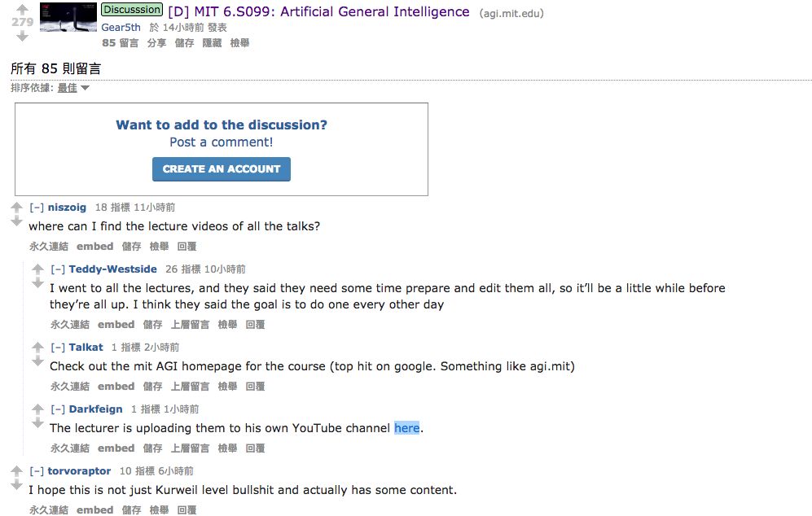Click the Discussion flair tag
This screenshot has width=812, height=516.
131,11
